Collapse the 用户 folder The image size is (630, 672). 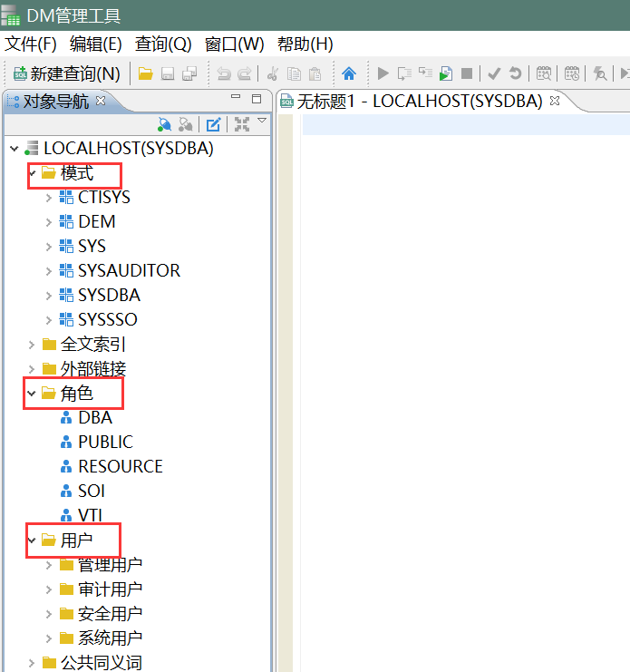tap(31, 540)
